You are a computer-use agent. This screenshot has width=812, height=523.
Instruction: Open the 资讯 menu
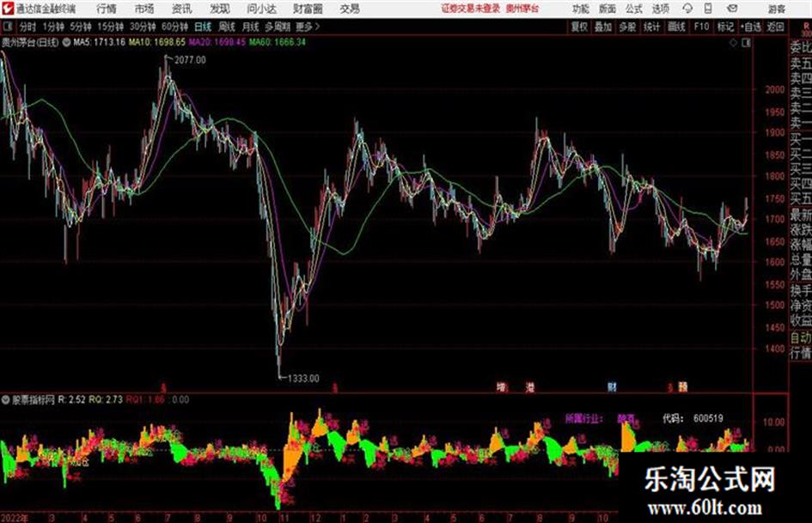182,9
